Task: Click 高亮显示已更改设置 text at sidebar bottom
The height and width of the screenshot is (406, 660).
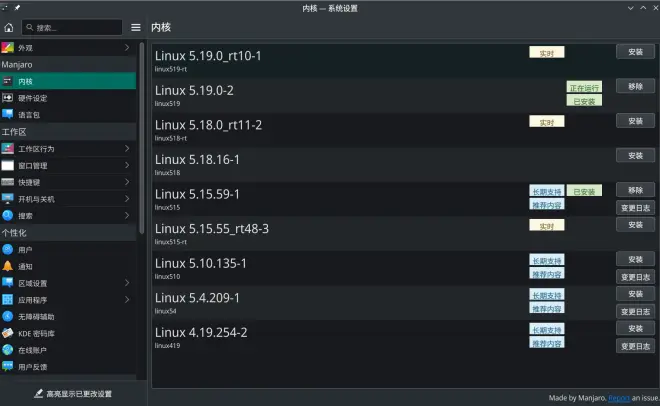Action: click(79, 394)
